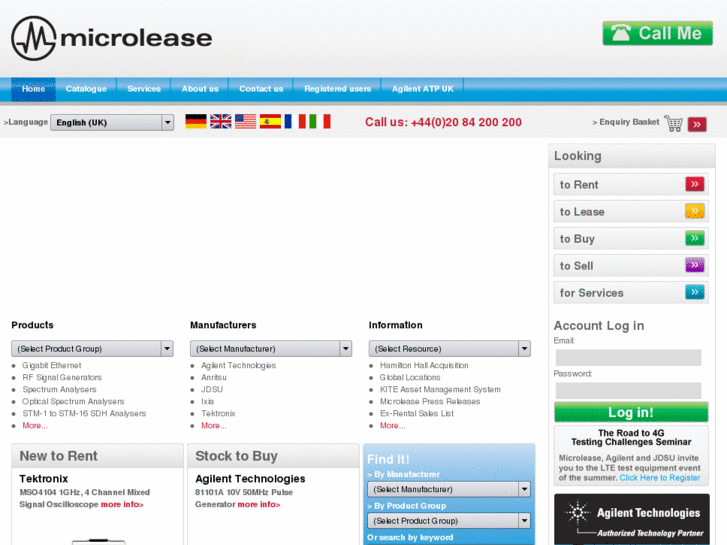Expand Find It By Manufacturer dropdown
The image size is (727, 545).
pos(449,489)
